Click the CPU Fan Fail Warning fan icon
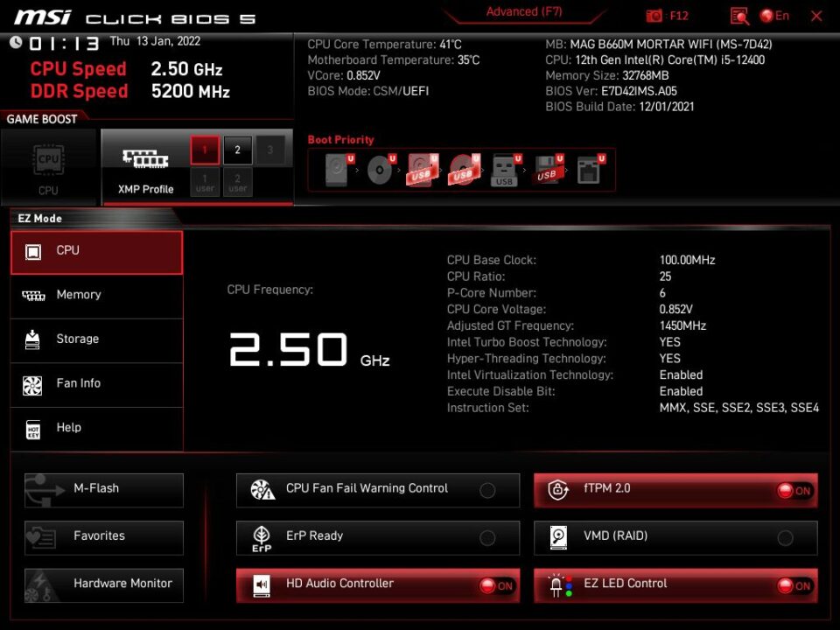 point(262,490)
